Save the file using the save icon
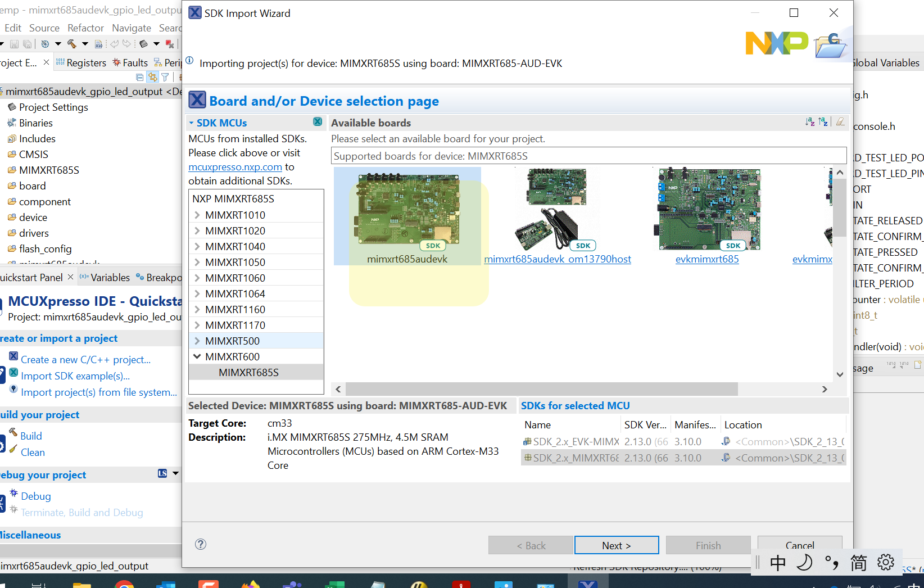924x588 pixels. (15, 44)
